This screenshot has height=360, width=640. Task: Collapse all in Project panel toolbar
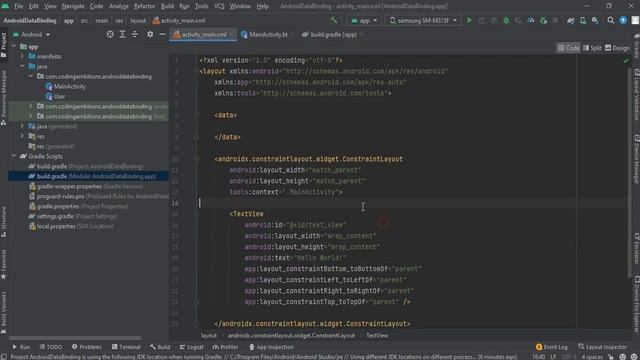click(135, 35)
